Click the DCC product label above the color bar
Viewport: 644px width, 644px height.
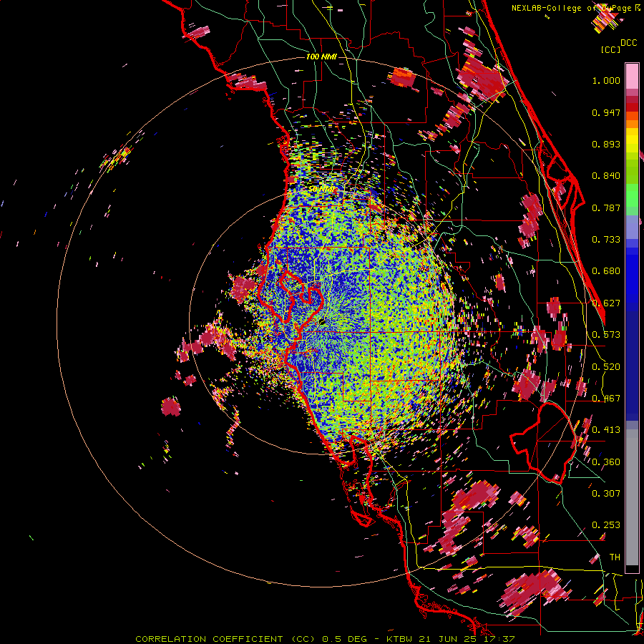pos(628,42)
